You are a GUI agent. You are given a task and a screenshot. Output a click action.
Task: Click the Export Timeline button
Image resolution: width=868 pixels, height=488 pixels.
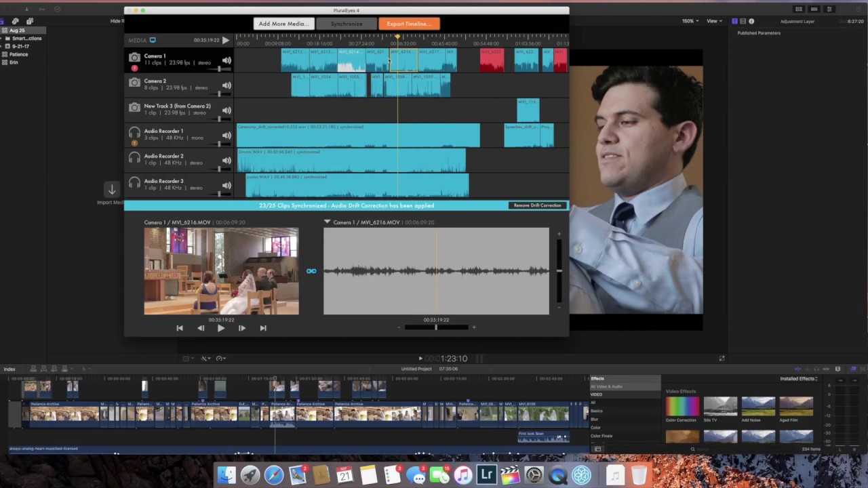coord(409,24)
